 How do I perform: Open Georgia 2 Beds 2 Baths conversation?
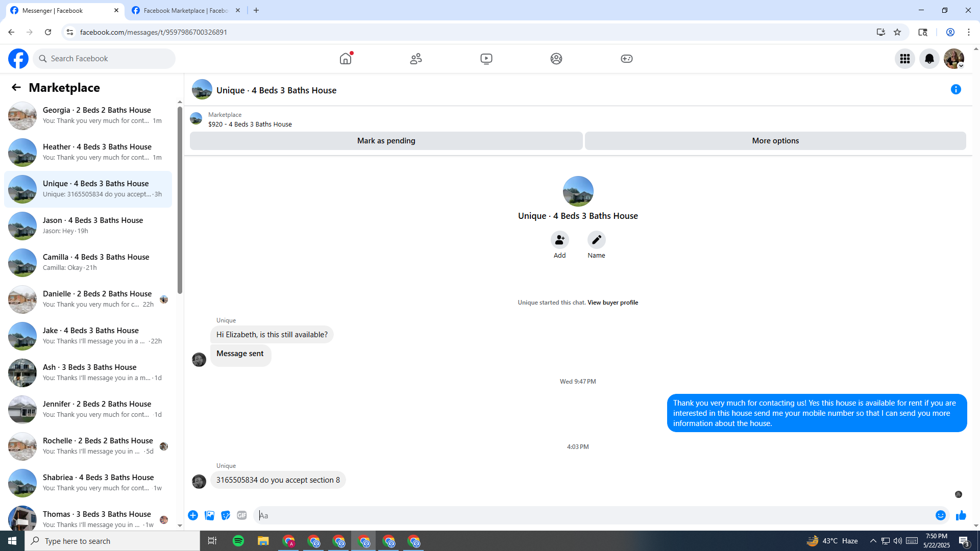(x=88, y=116)
